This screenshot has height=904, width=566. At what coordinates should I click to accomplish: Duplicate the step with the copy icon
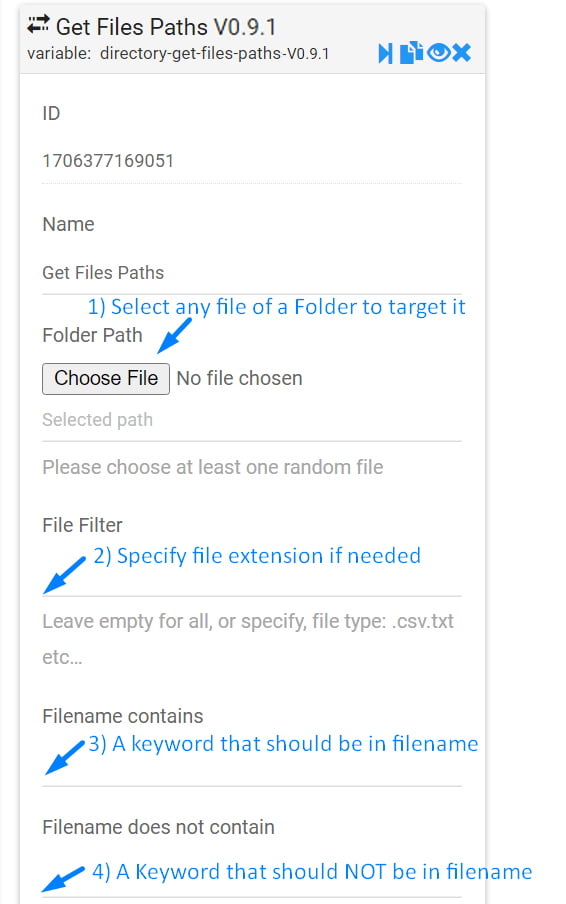click(x=411, y=52)
